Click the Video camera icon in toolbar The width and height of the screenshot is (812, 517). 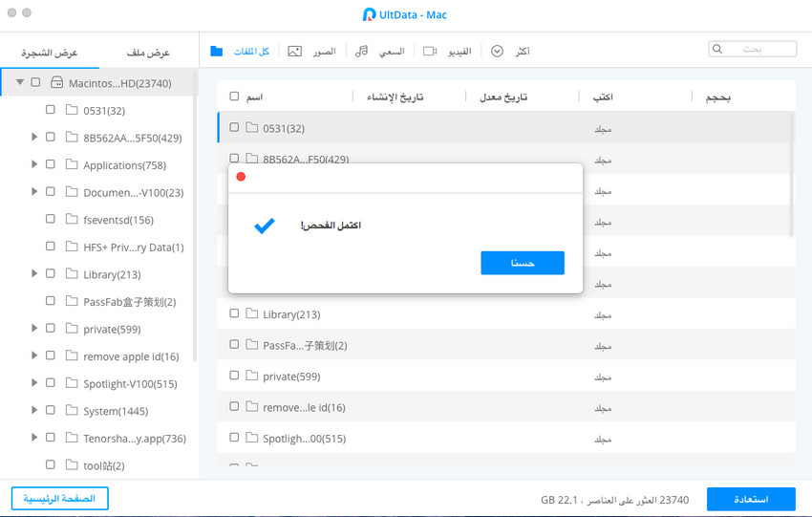coord(430,51)
